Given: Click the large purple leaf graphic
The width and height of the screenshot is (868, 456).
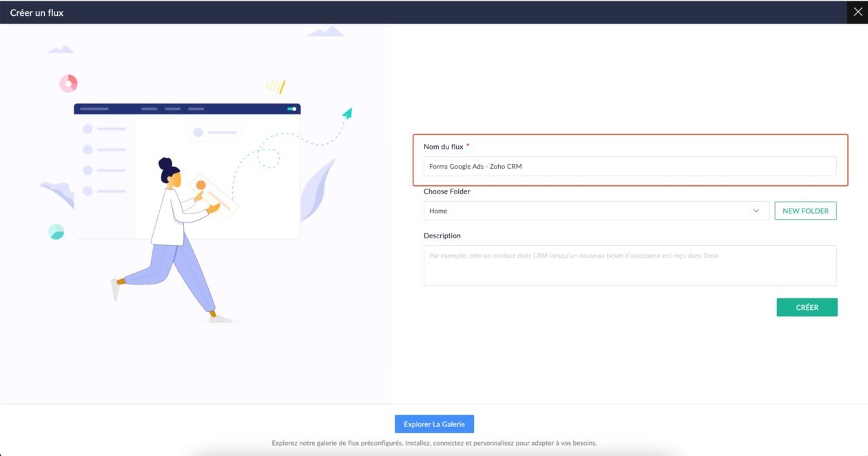Looking at the screenshot, I should click(x=317, y=189).
